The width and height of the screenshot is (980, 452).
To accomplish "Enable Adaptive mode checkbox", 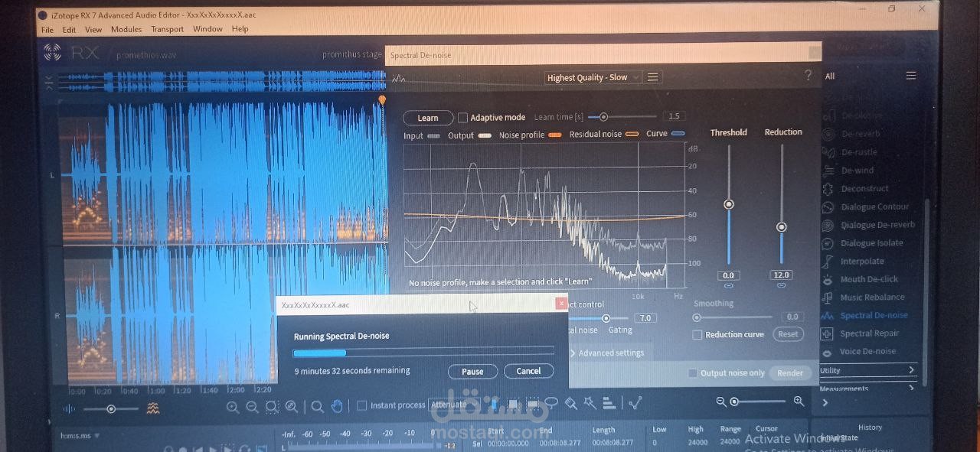I will (x=462, y=118).
